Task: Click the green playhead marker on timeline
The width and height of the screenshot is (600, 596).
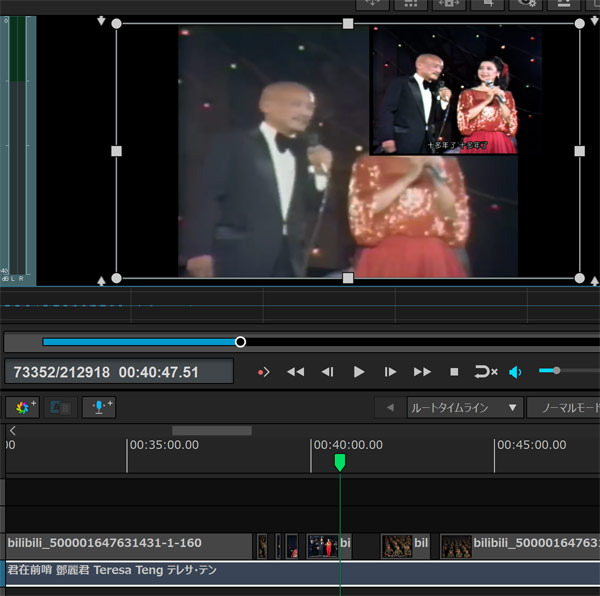Action: point(340,462)
